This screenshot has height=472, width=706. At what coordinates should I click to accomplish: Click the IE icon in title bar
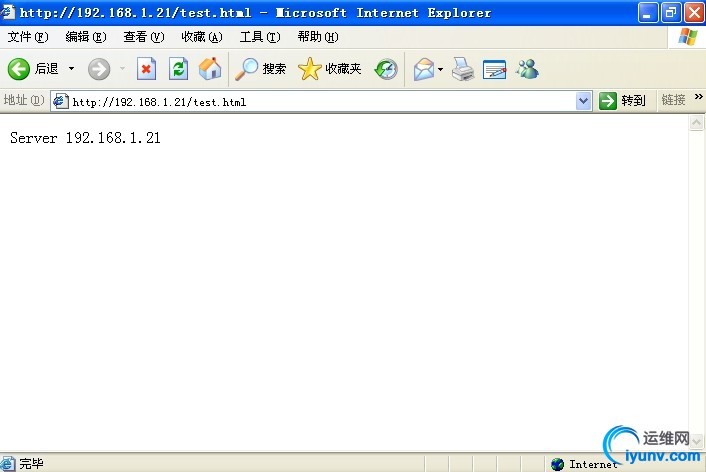coord(8,12)
